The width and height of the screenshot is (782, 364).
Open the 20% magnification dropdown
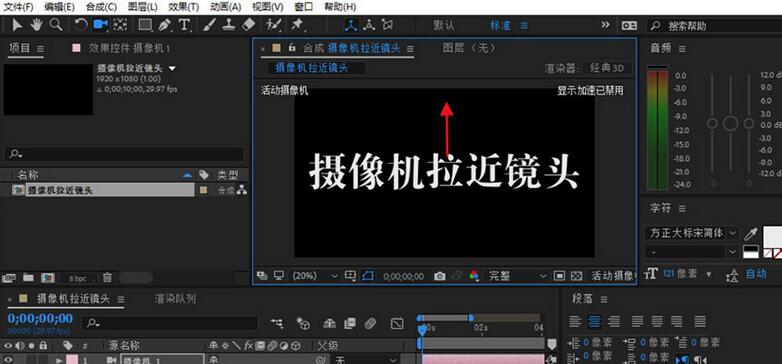click(x=315, y=276)
